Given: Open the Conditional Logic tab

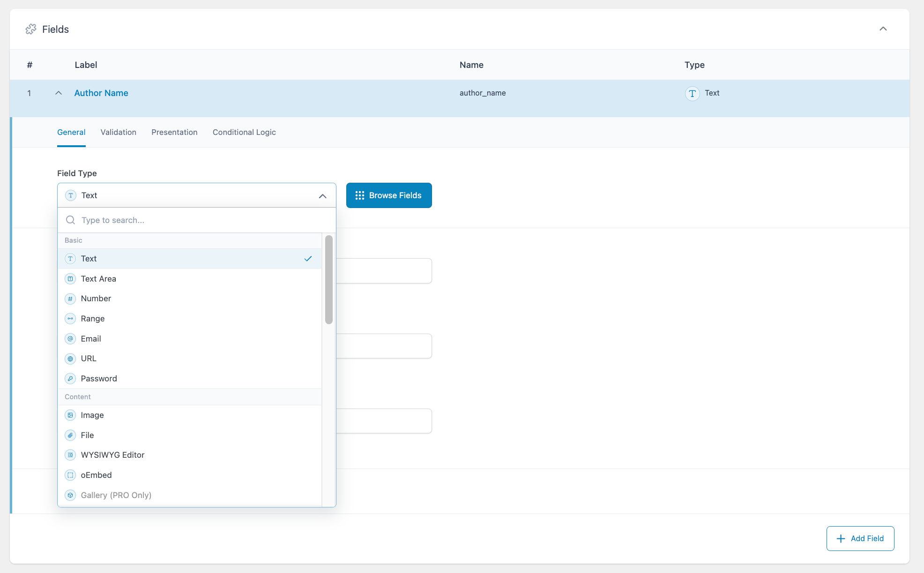Looking at the screenshot, I should coord(244,132).
